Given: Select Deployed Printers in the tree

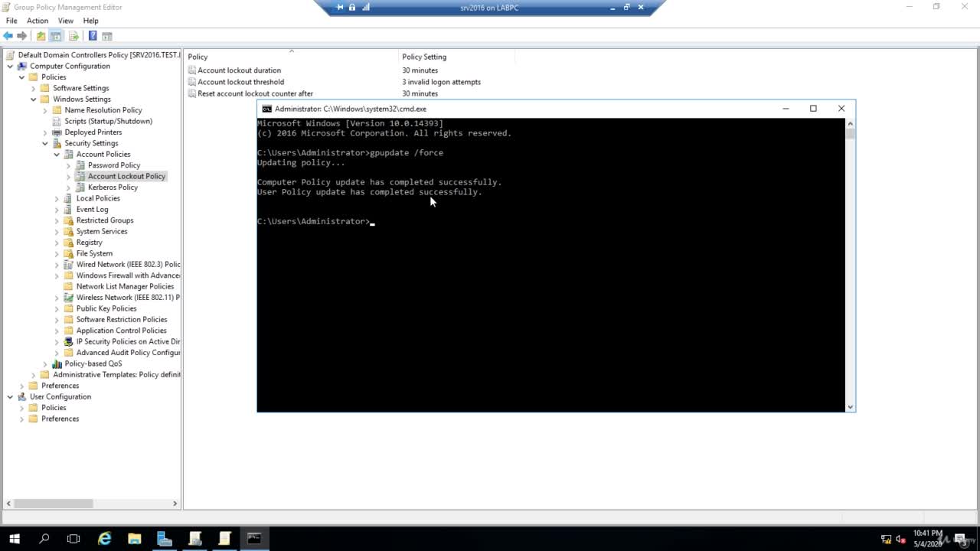Looking at the screenshot, I should click(93, 132).
